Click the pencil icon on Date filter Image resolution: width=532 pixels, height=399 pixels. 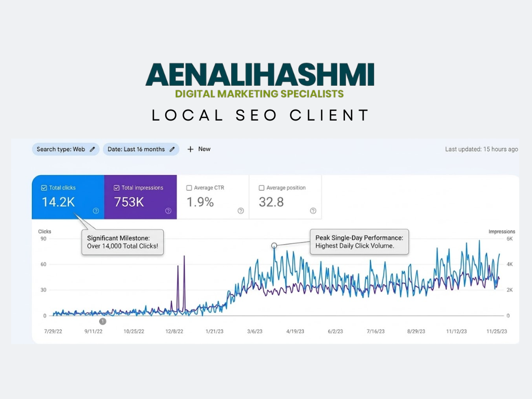coord(172,150)
